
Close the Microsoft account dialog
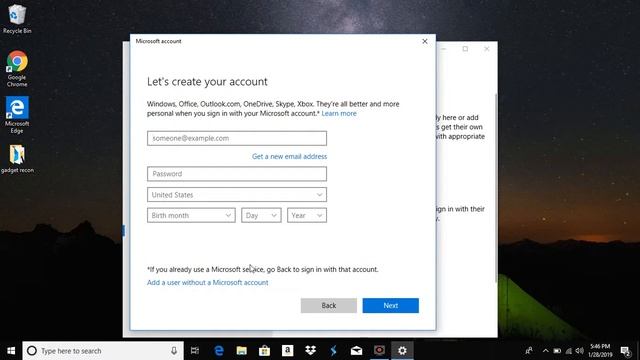click(x=425, y=41)
